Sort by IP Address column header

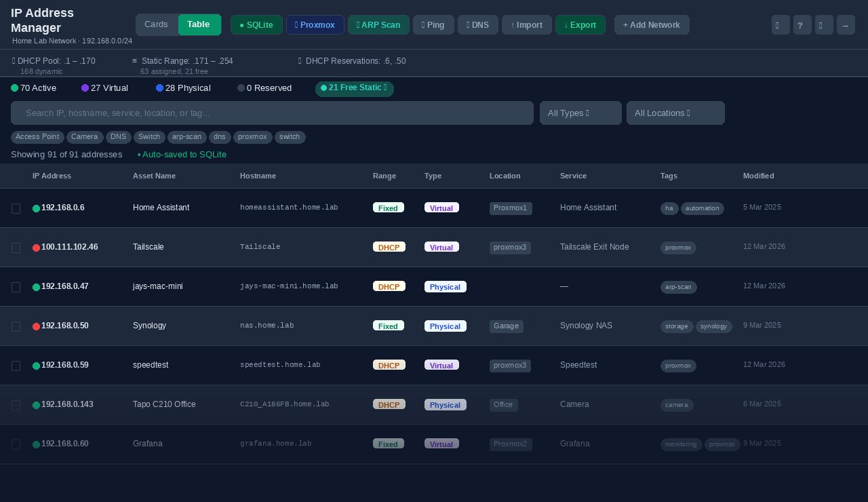click(x=52, y=176)
